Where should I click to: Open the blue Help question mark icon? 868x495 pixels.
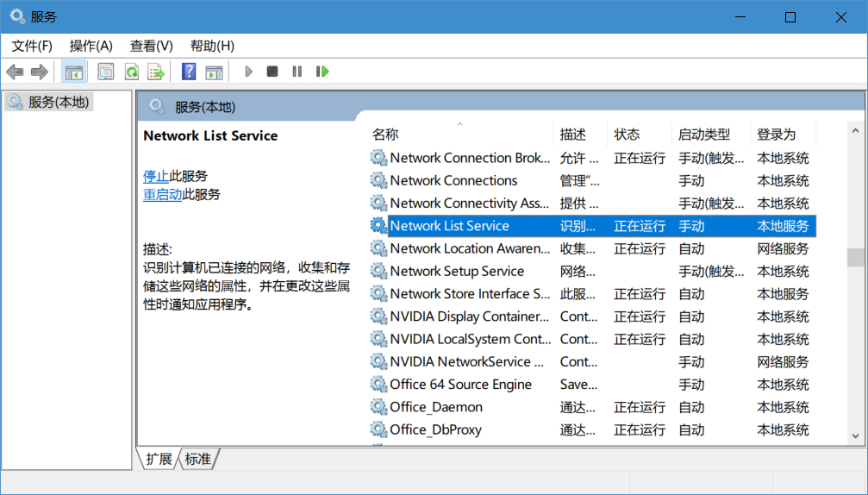189,72
